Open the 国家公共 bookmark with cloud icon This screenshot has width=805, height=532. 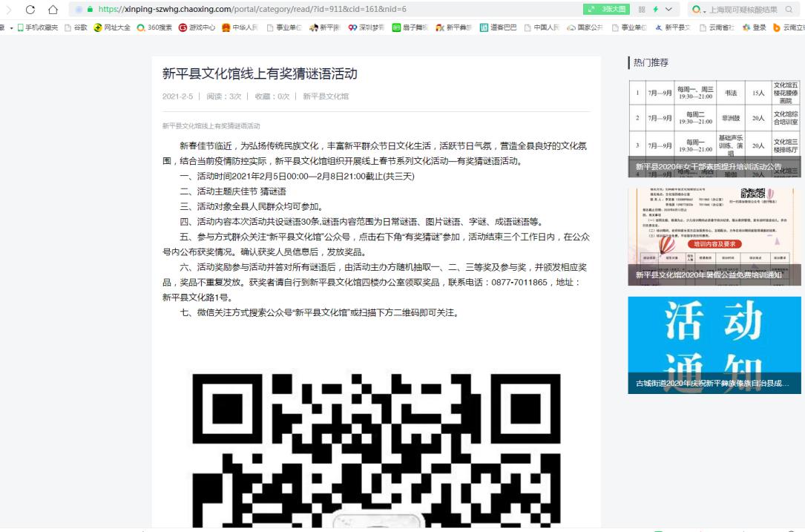pos(585,27)
